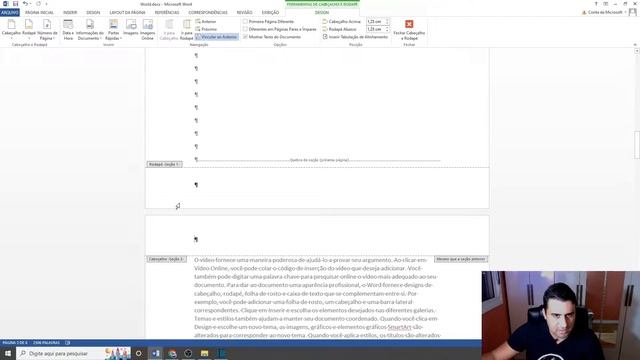Save document via quick access toolbar
Screen dimensions: 640x360
[x=16, y=4]
